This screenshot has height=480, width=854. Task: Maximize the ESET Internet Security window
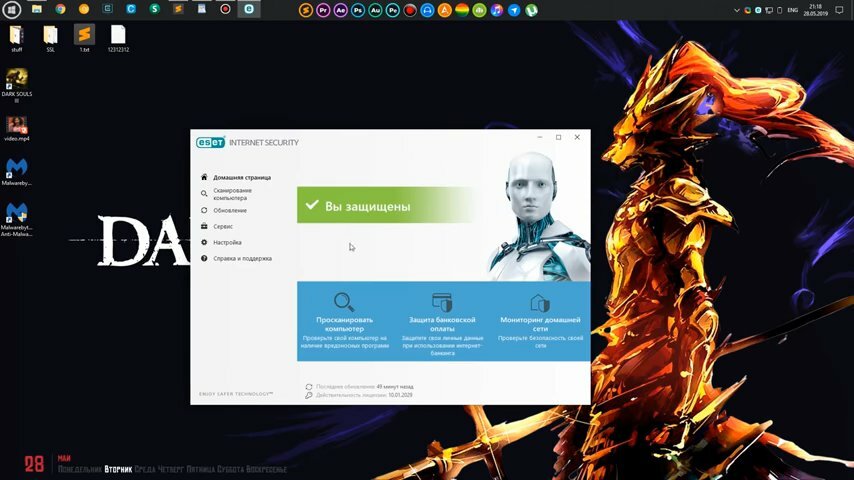pyautogui.click(x=558, y=137)
